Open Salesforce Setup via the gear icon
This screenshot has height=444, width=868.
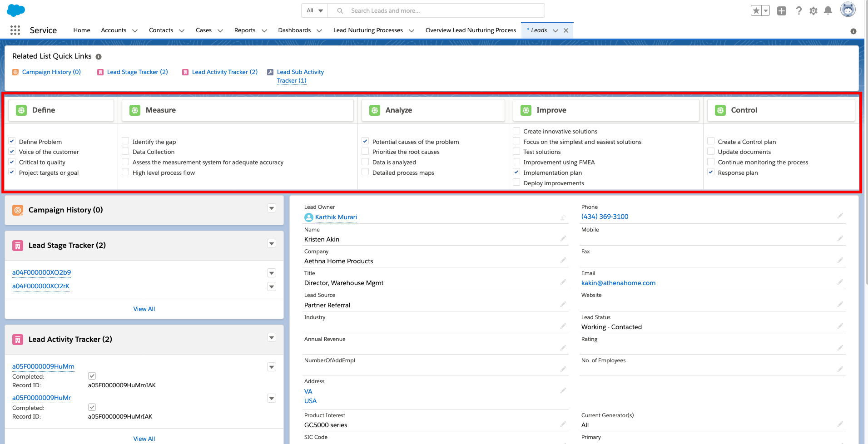pos(813,10)
